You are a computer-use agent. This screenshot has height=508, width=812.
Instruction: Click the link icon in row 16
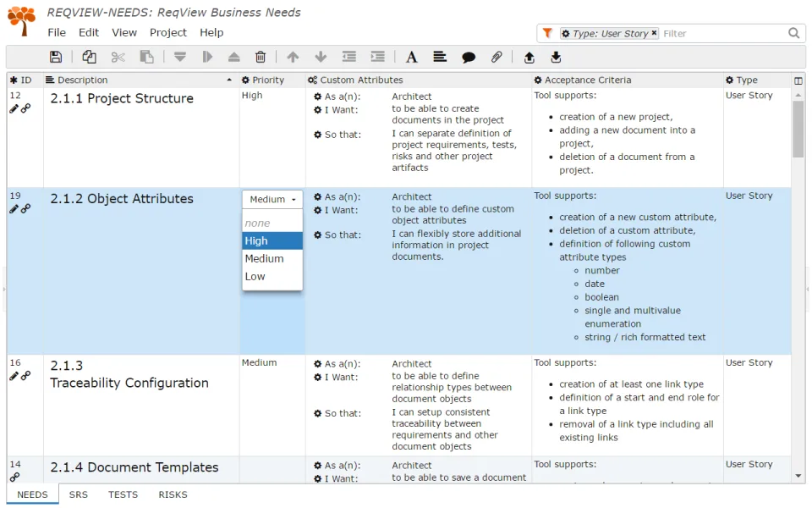25,376
